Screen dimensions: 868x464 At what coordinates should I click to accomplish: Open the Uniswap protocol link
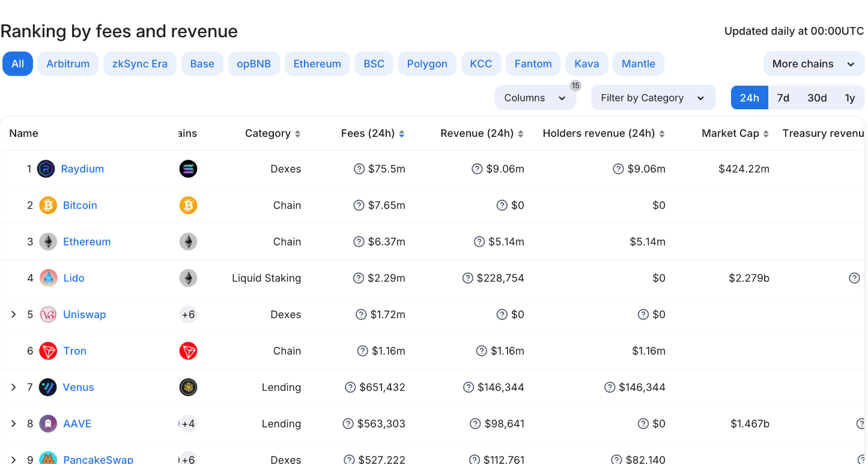coord(84,315)
